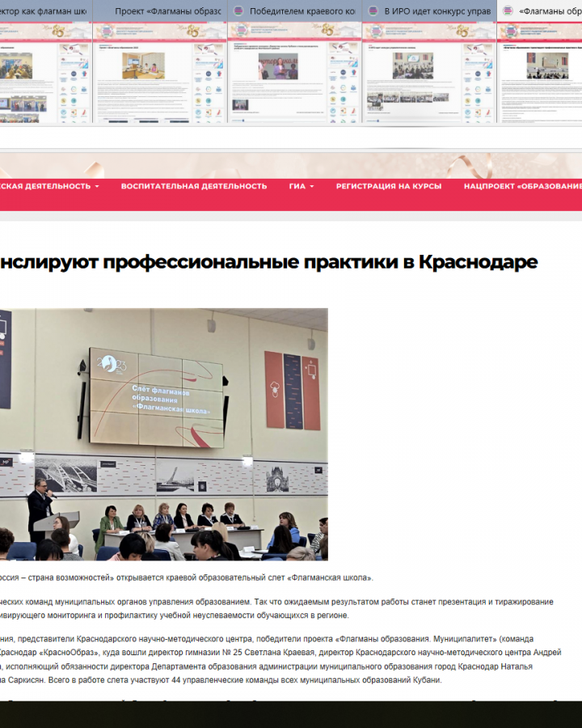Open the preview thumbnail under 'ектор как флагман' tab
582x728 pixels.
coord(45,73)
